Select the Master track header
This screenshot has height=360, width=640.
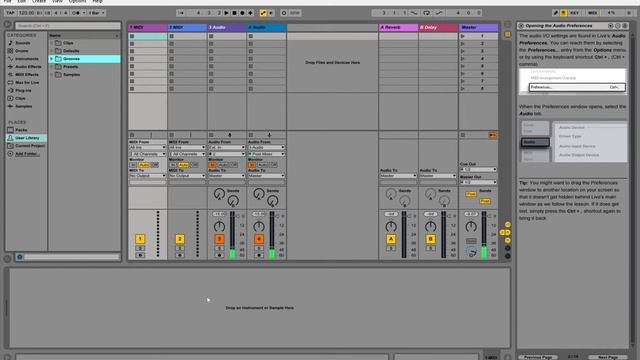(478, 27)
